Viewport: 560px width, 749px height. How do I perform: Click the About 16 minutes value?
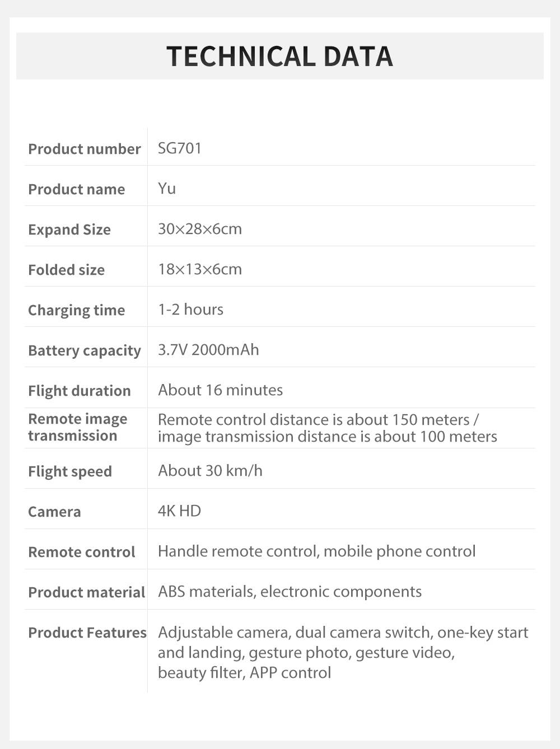pyautogui.click(x=221, y=390)
